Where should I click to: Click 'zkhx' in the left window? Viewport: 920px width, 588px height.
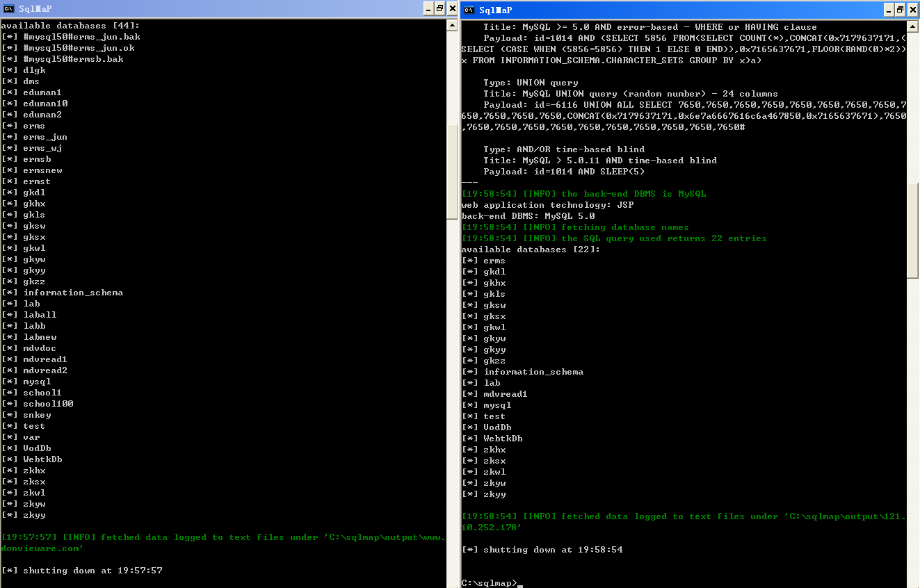pyautogui.click(x=34, y=471)
